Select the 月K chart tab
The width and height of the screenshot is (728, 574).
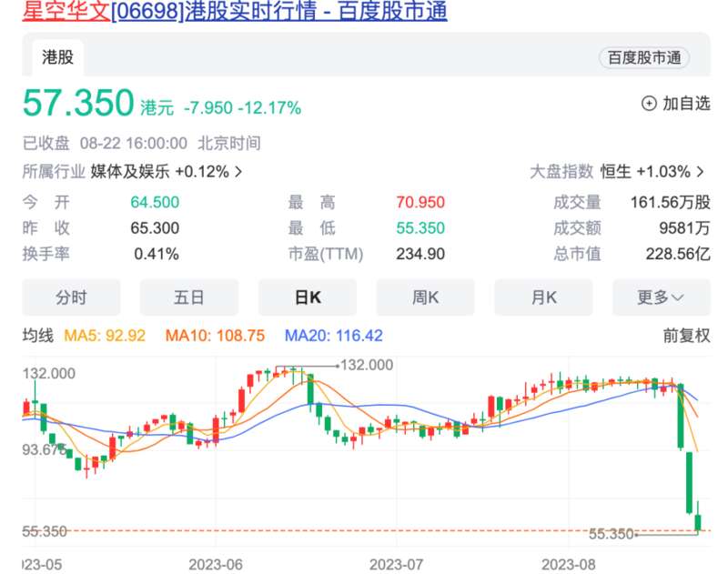[x=543, y=297]
